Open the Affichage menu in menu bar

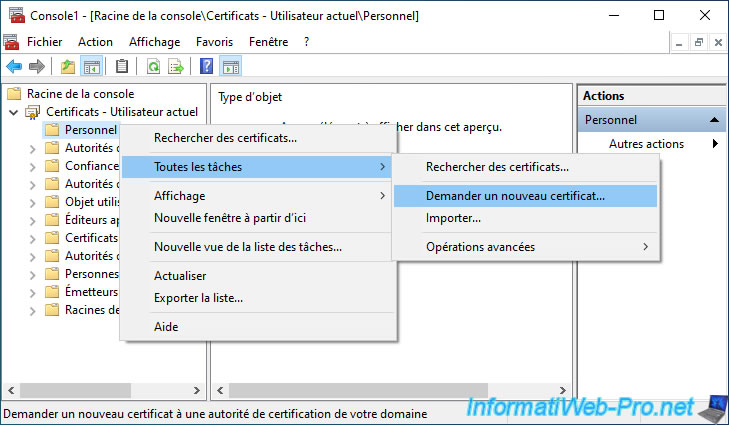point(154,42)
